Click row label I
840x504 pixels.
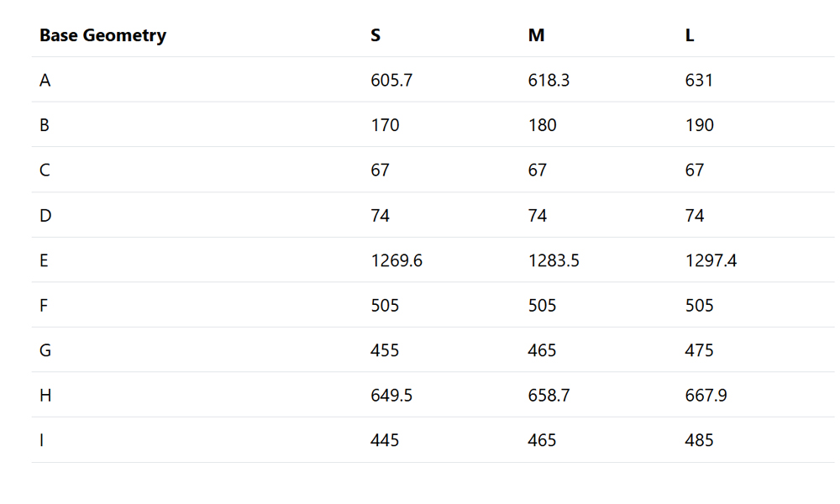pos(42,441)
